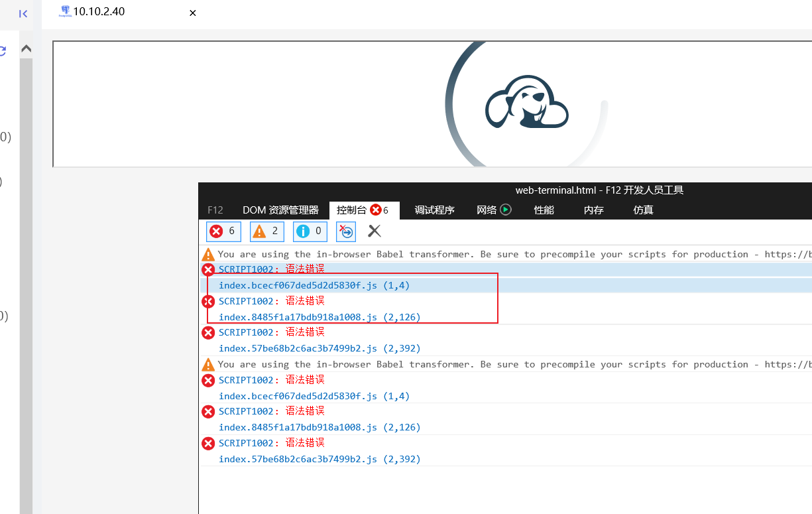Click the clear-on-navigate console icon
Screen dimensions: 812x514
[x=346, y=231]
